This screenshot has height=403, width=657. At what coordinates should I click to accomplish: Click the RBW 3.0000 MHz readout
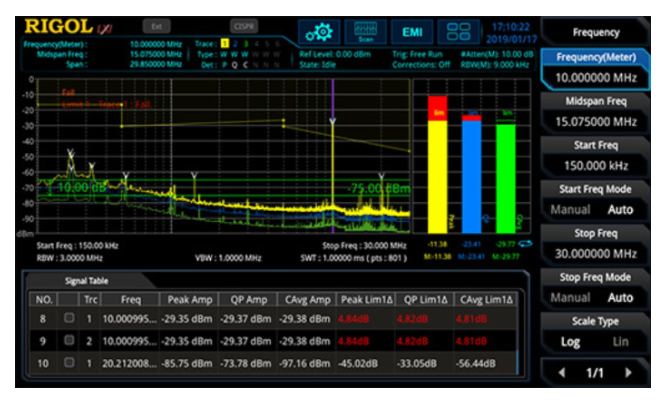70,258
